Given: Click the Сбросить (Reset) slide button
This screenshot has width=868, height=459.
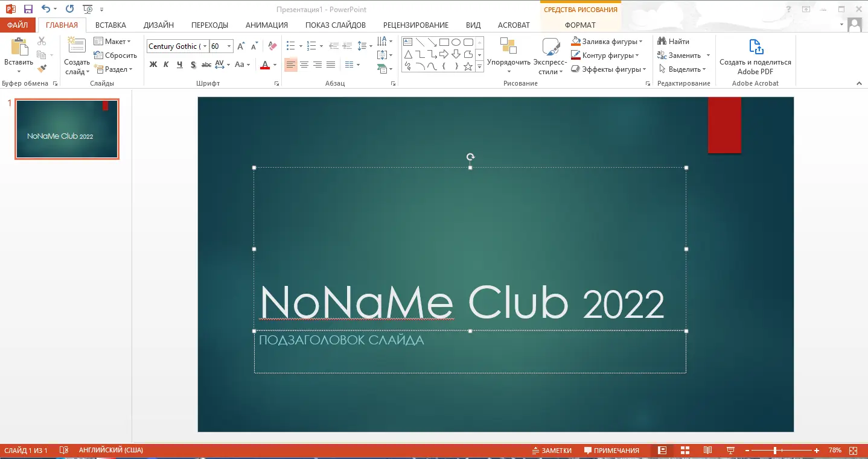Looking at the screenshot, I should (115, 55).
